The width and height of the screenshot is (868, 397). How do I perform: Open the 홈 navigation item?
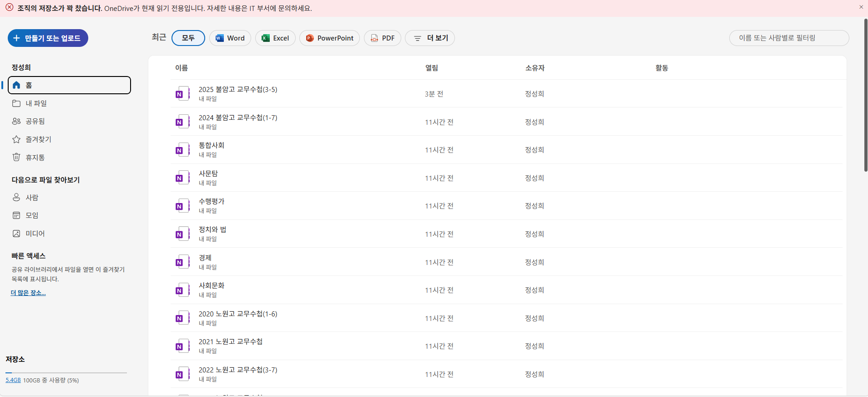tap(69, 85)
